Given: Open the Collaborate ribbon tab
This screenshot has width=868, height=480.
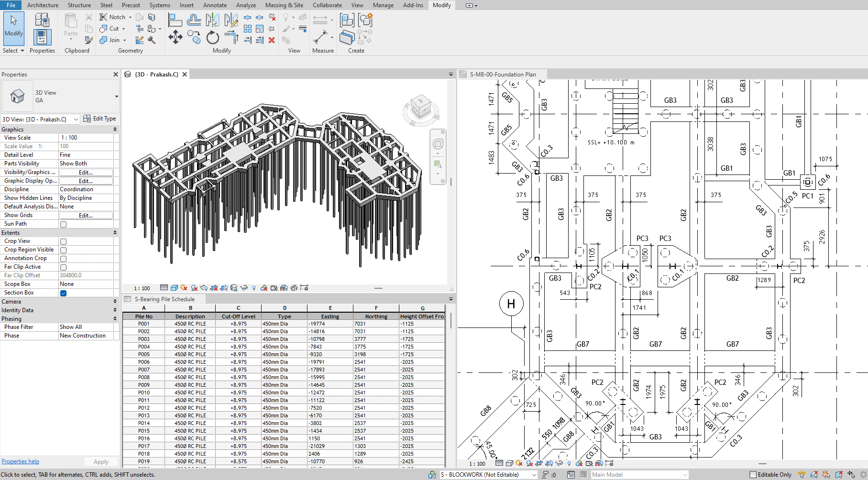Looking at the screenshot, I should tap(327, 5).
